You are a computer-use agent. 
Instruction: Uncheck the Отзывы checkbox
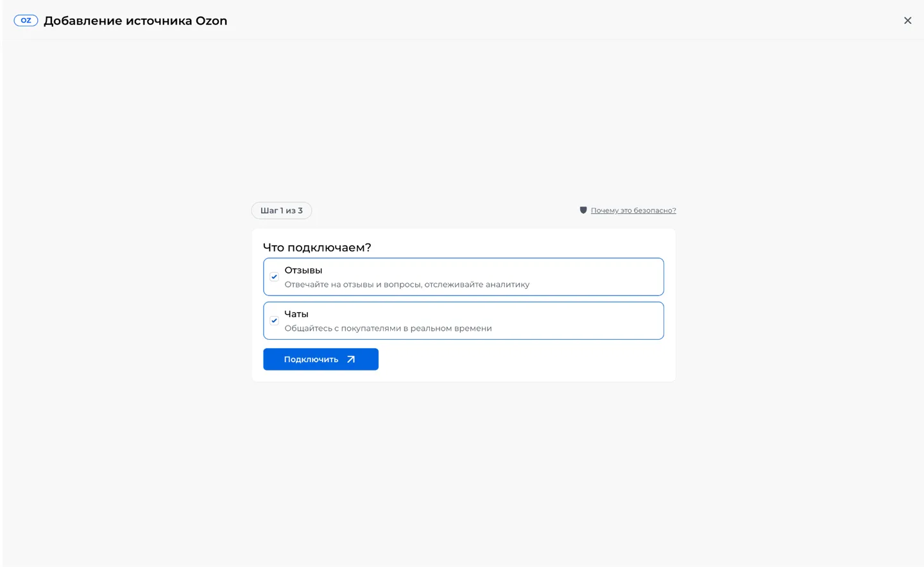point(274,277)
